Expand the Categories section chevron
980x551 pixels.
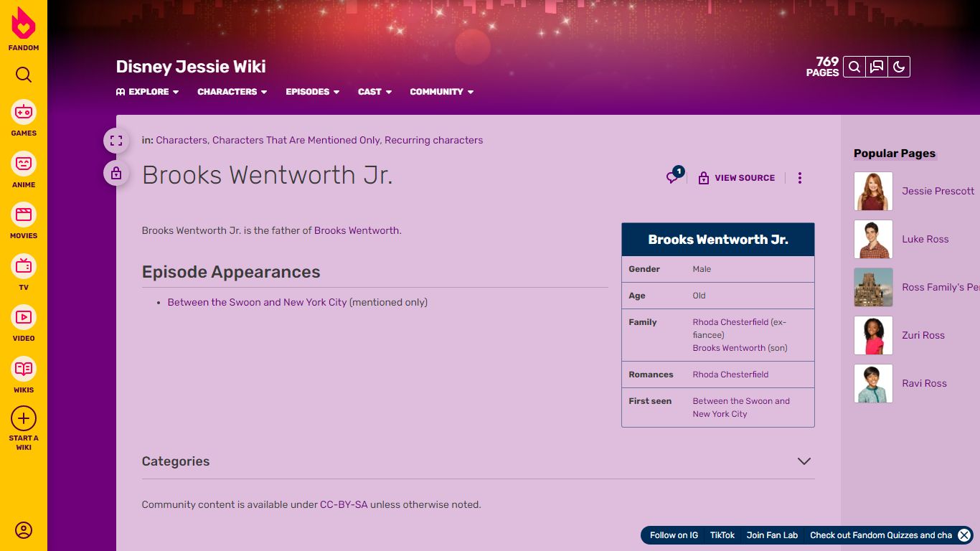click(x=804, y=461)
